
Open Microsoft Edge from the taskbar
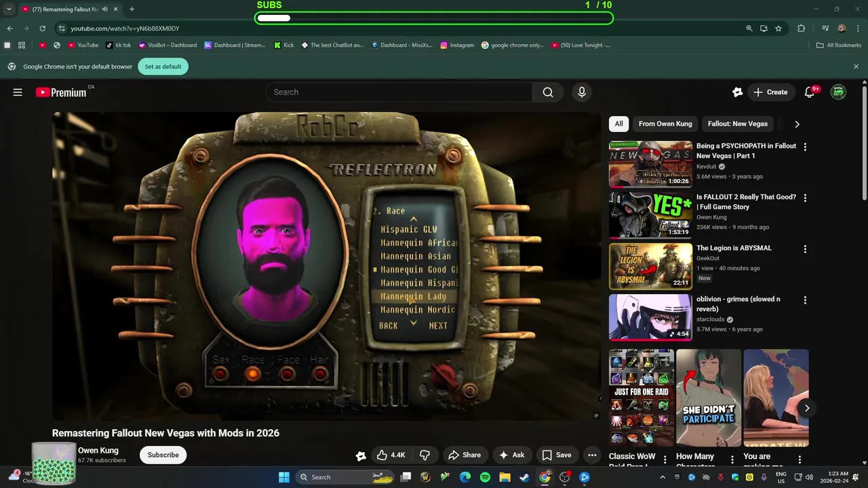pyautogui.click(x=465, y=477)
